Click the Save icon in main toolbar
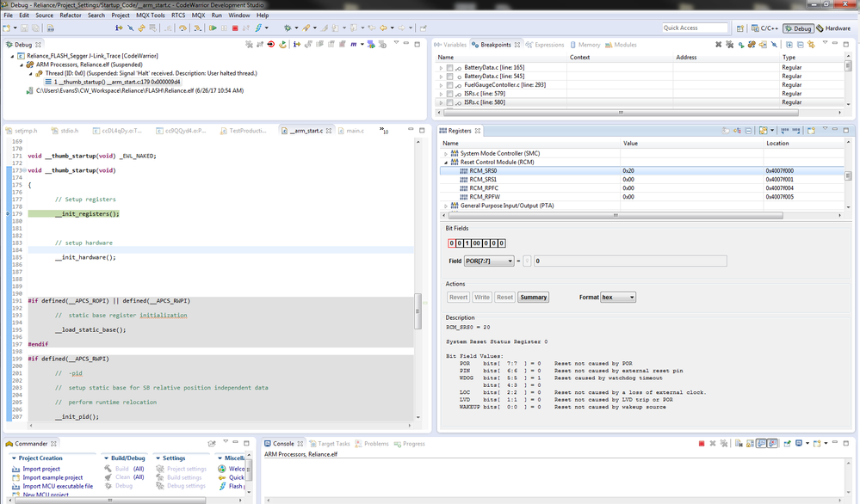Viewport: 860px width, 504px height. click(25, 28)
